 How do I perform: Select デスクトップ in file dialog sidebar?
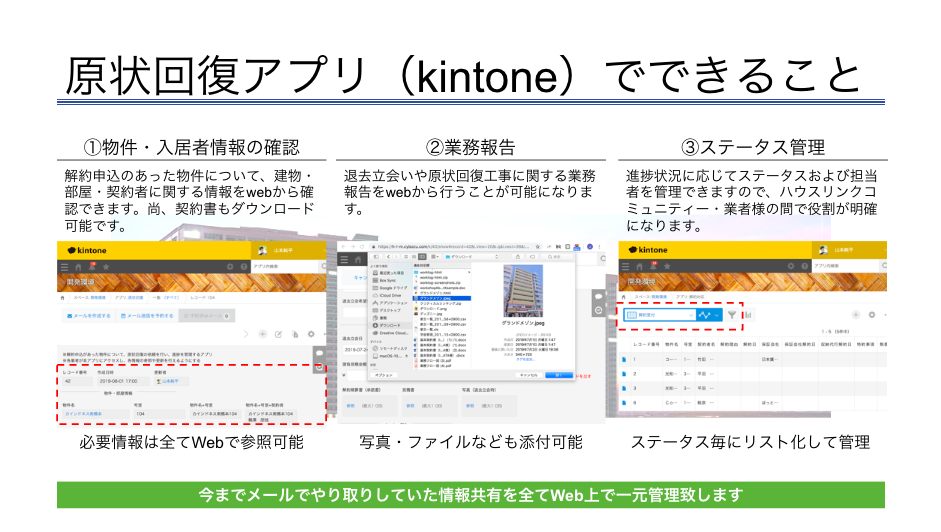[388, 310]
